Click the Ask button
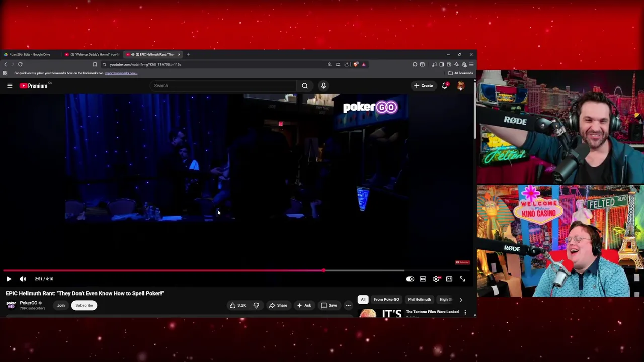 click(x=304, y=305)
